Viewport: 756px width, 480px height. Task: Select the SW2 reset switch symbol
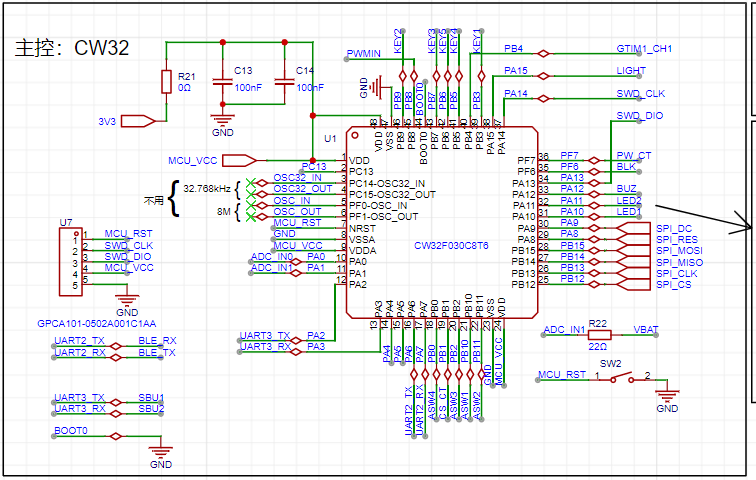(x=622, y=377)
